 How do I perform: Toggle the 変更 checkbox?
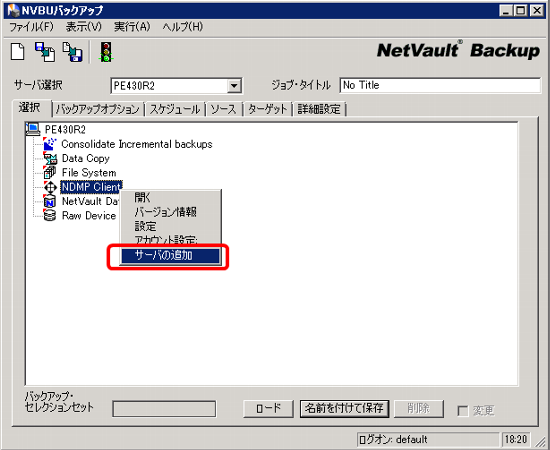point(463,411)
